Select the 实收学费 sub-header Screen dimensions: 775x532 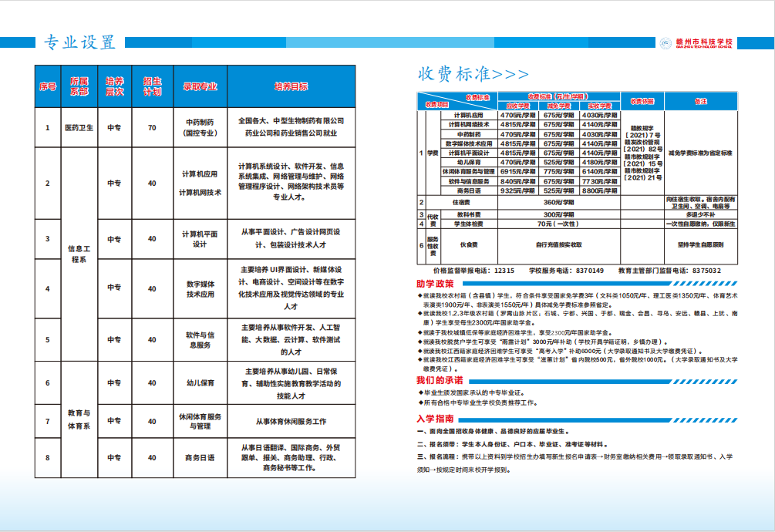coord(600,106)
